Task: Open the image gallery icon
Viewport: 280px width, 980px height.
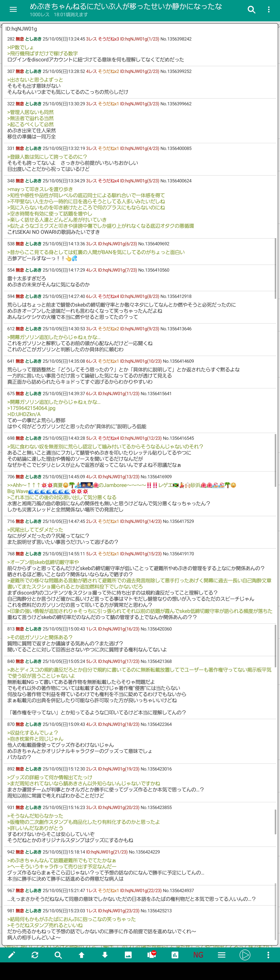Action: 128,955
